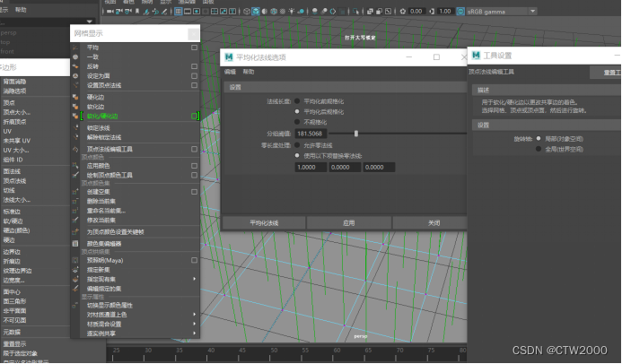The image size is (622, 364).
Task: Open the sRGB gamma dropdown
Action: [x=533, y=12]
